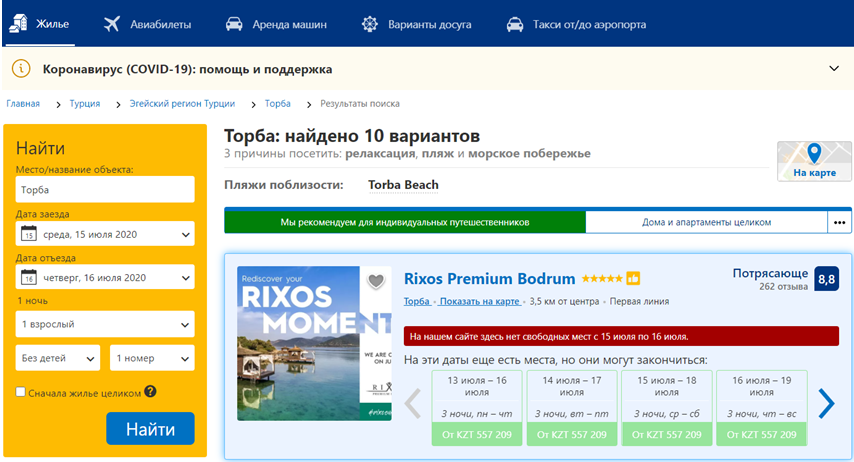Click the map pin icon На карте
The image size is (854, 462).
(814, 154)
